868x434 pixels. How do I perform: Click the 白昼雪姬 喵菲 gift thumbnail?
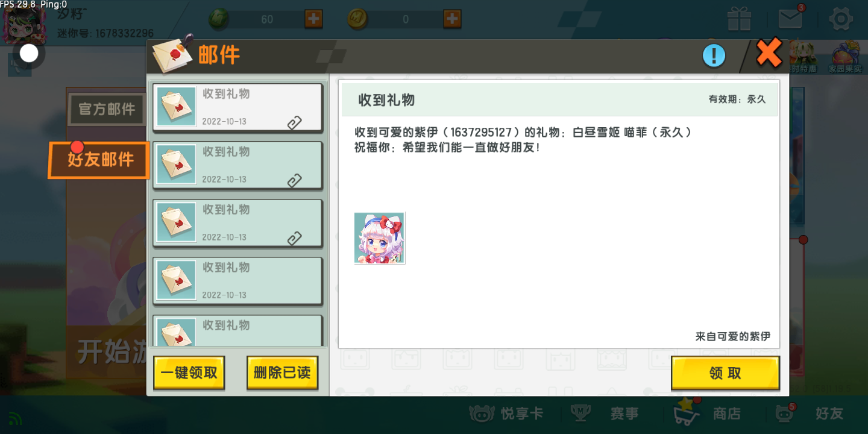click(380, 238)
